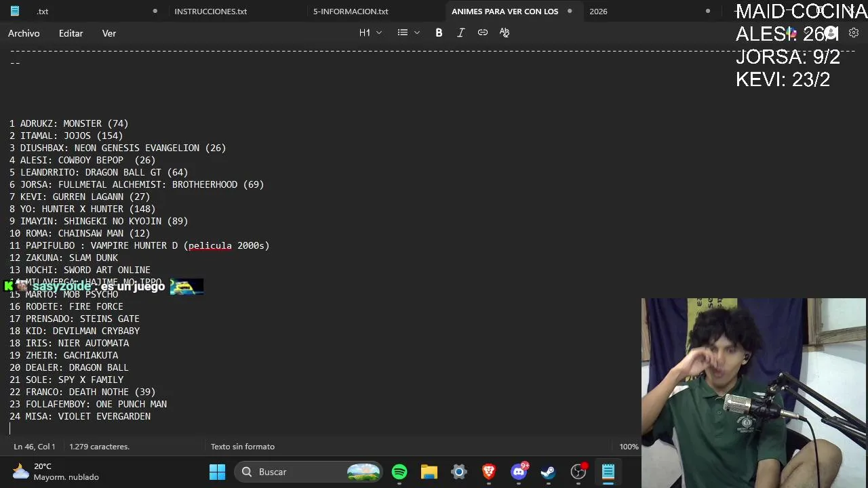
Task: Click the line ADRUKZ: MONSTER (74)
Action: (68, 123)
